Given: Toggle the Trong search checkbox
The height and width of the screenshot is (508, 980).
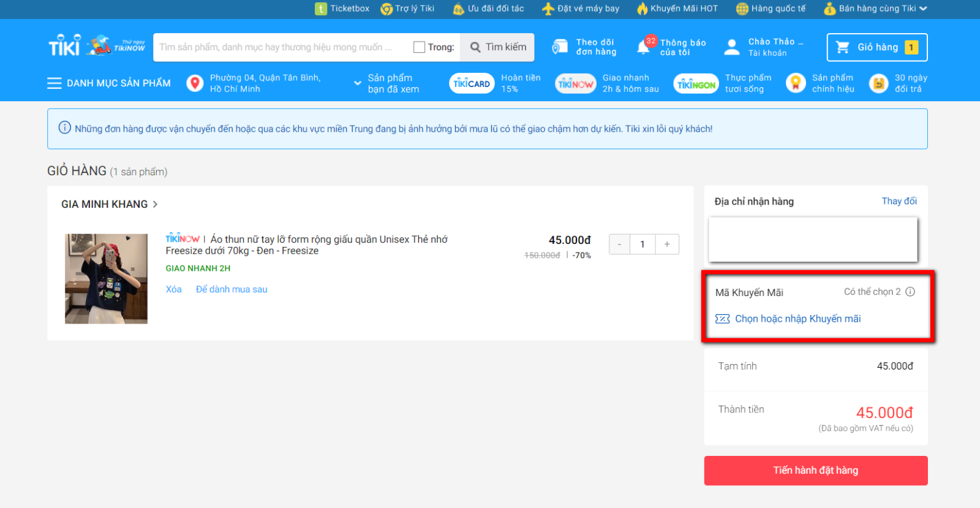Looking at the screenshot, I should tap(419, 47).
